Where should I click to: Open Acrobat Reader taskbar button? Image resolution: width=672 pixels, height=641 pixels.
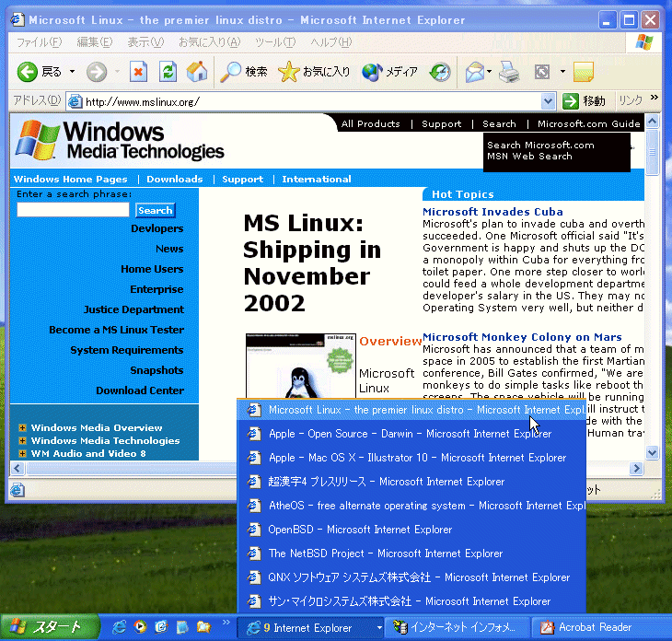(x=600, y=627)
